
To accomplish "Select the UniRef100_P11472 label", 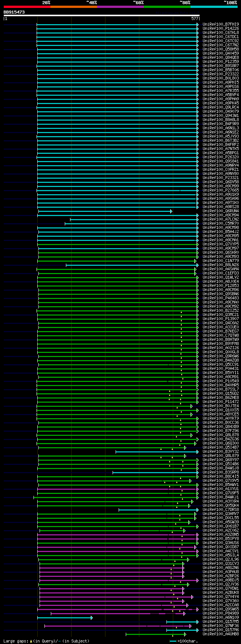I will (x=221, y=402).
